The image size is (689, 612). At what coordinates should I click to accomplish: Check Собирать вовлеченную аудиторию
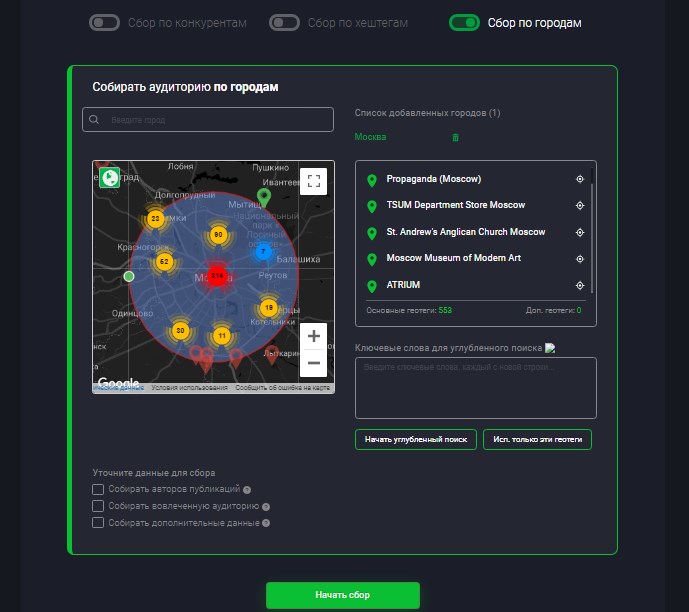coord(98,506)
